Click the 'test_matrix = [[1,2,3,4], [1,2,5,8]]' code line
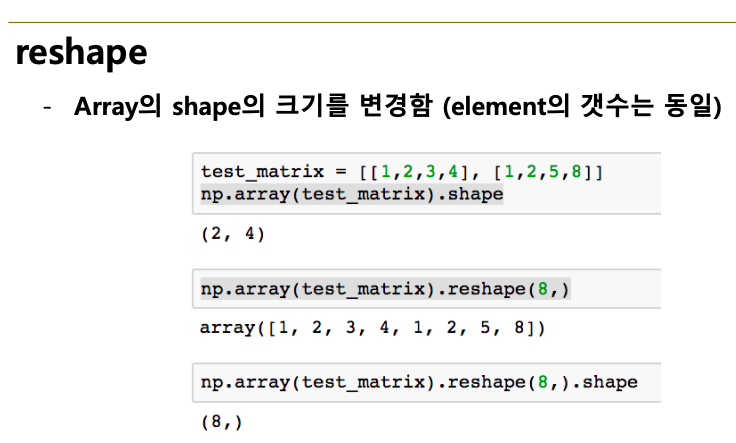 coord(402,172)
